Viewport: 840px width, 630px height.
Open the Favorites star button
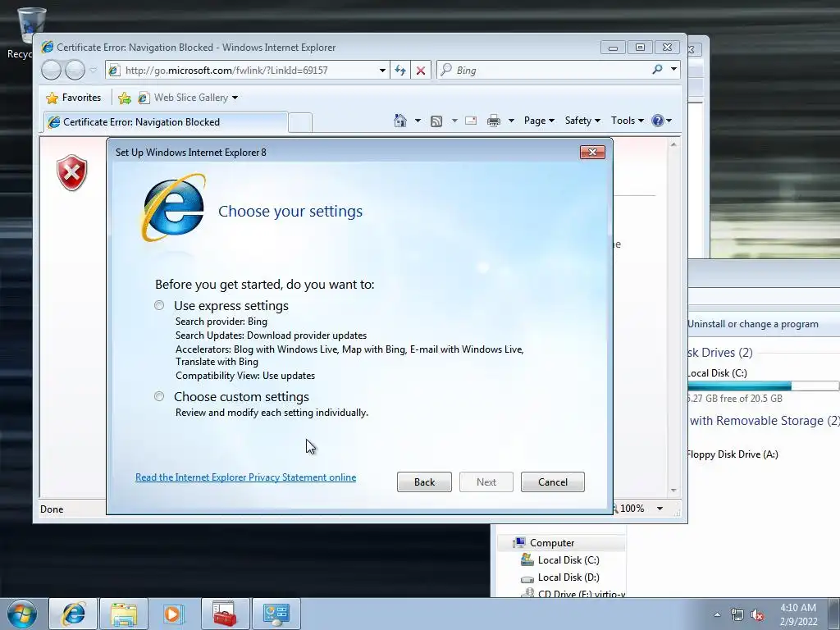(x=74, y=98)
